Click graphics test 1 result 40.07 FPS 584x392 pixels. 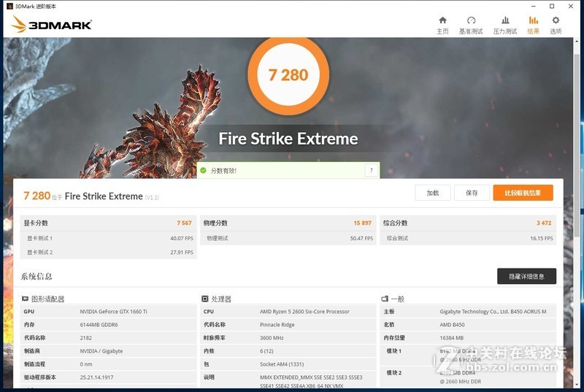(x=182, y=238)
